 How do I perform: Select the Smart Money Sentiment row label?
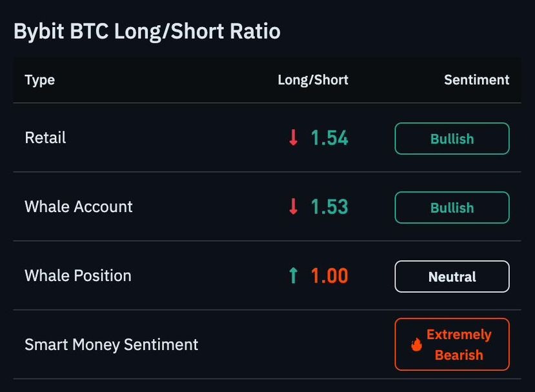click(111, 345)
